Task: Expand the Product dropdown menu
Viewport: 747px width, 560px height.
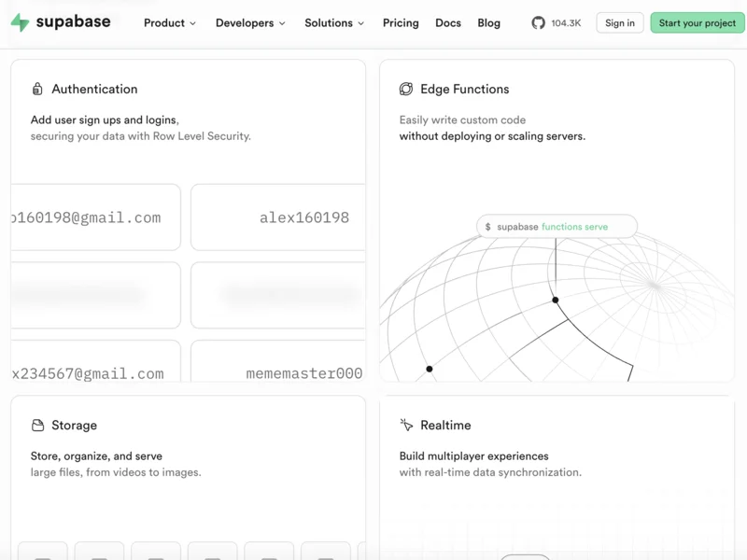Action: (x=170, y=22)
